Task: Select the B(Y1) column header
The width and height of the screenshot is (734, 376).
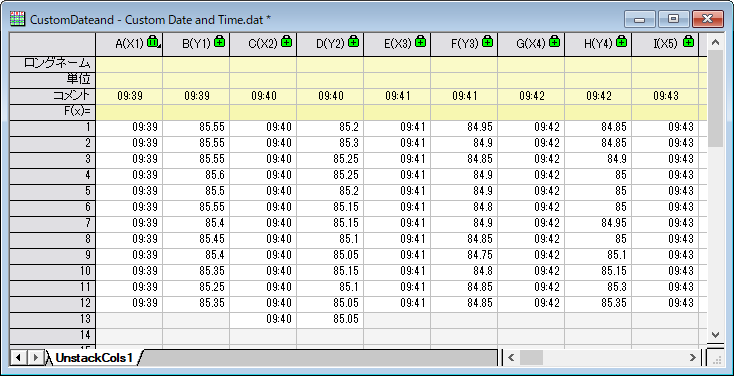Action: pyautogui.click(x=196, y=44)
